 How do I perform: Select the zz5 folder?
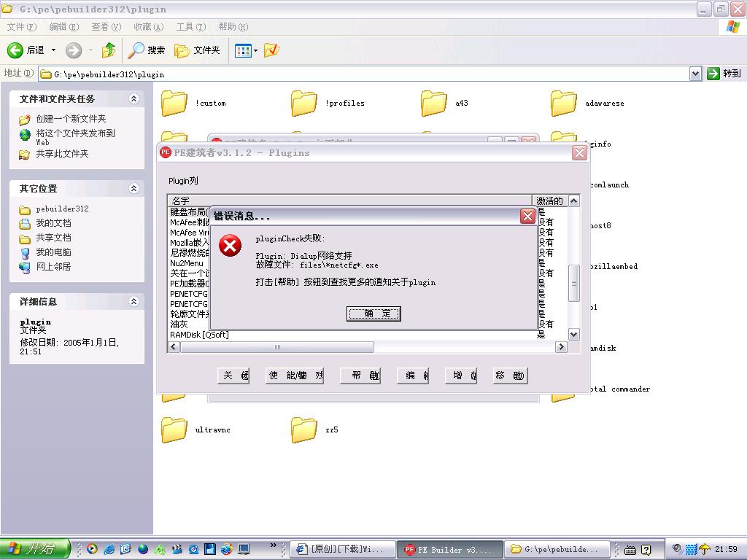pyautogui.click(x=315, y=430)
